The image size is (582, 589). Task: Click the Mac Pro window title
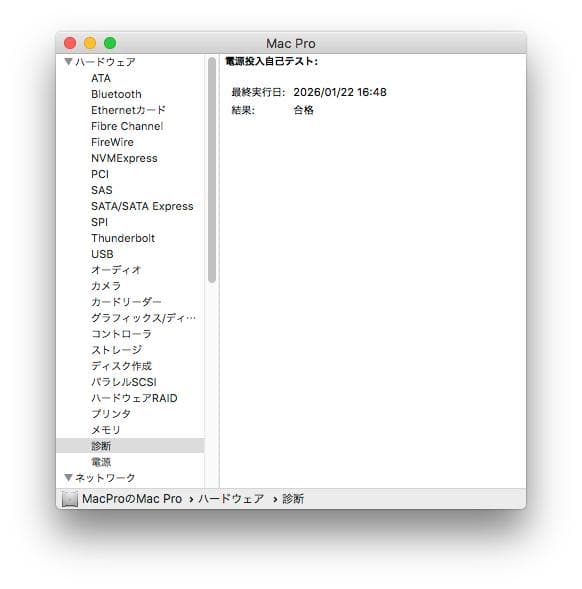pos(291,44)
